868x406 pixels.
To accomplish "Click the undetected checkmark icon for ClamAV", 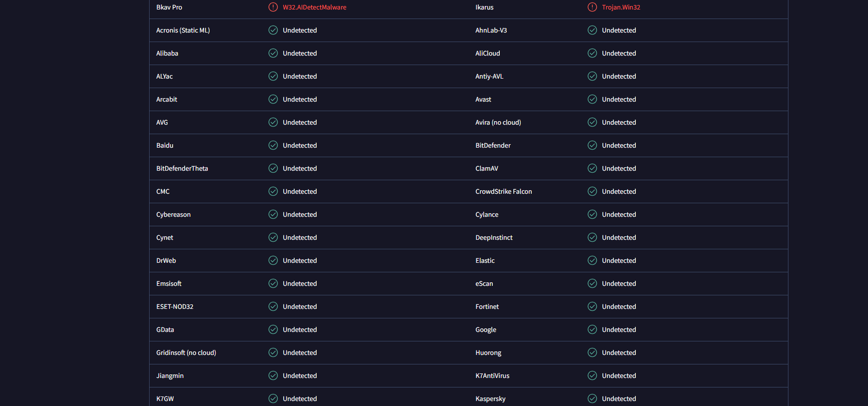I will point(592,169).
